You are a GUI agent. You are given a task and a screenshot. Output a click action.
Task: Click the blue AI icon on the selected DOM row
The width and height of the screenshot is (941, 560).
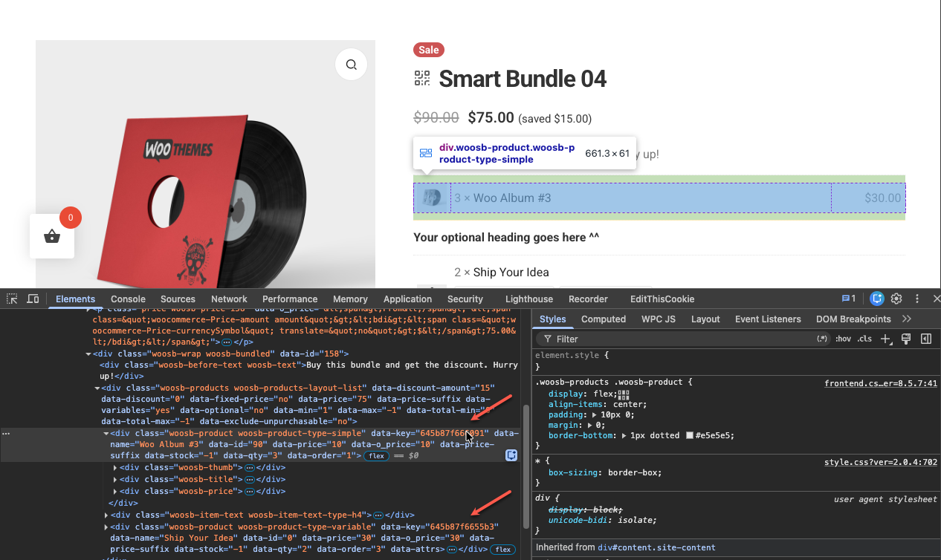(x=511, y=455)
